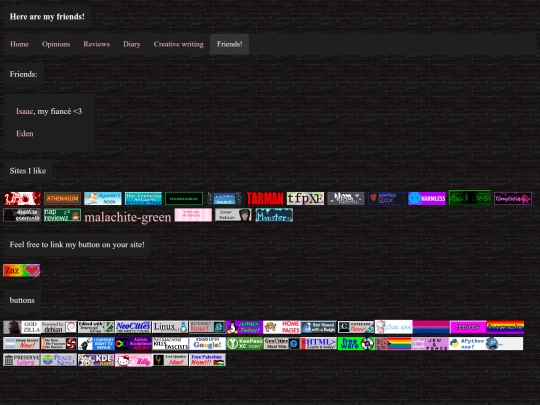The height and width of the screenshot is (405, 540).
Task: Click the Python now badge
Action: [468, 344]
